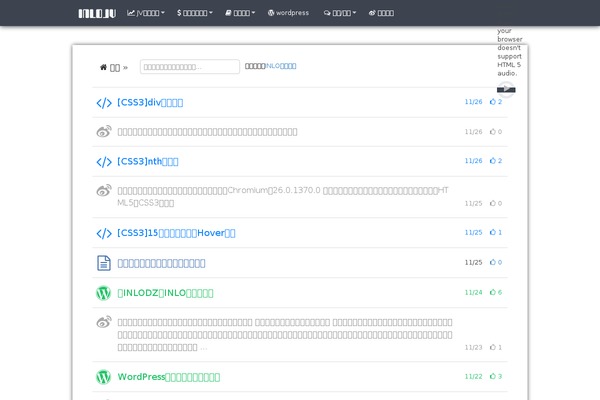600x400 pixels.
Task: Like the Chromium 26.0.1370.0 Weibo post
Action: pyautogui.click(x=496, y=203)
